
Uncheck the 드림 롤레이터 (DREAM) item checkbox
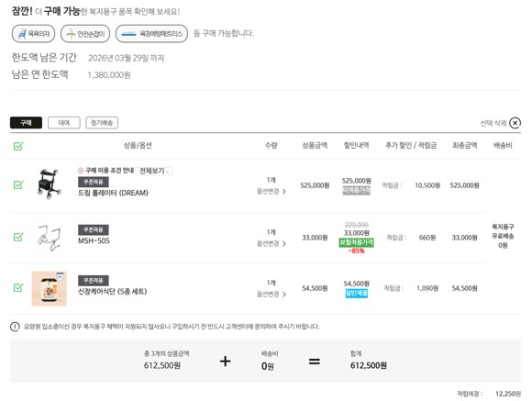[18, 184]
